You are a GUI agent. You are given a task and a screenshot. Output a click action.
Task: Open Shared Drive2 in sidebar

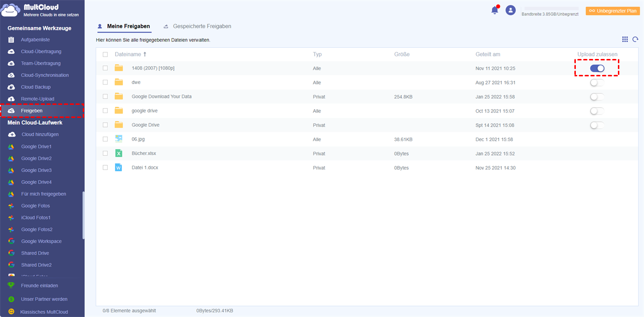coord(36,265)
